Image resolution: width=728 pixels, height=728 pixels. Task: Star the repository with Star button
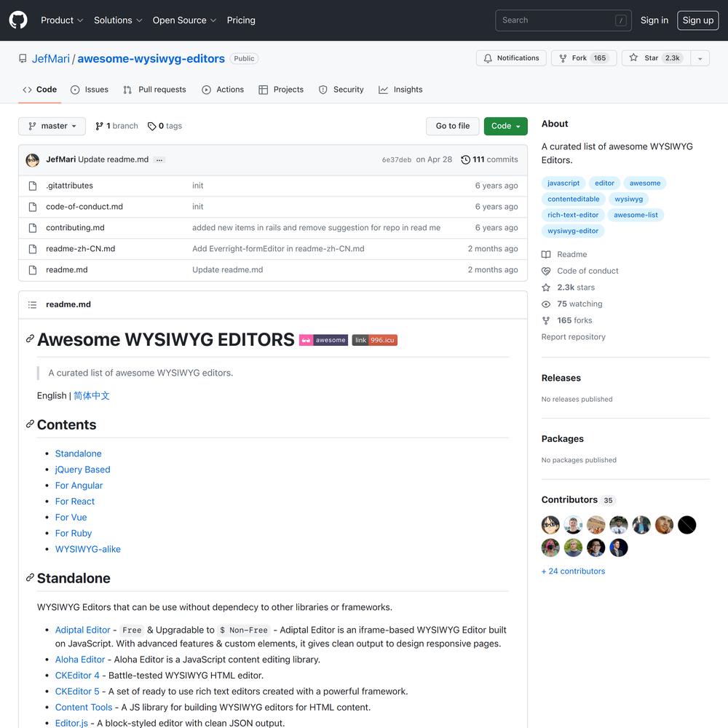pyautogui.click(x=656, y=58)
